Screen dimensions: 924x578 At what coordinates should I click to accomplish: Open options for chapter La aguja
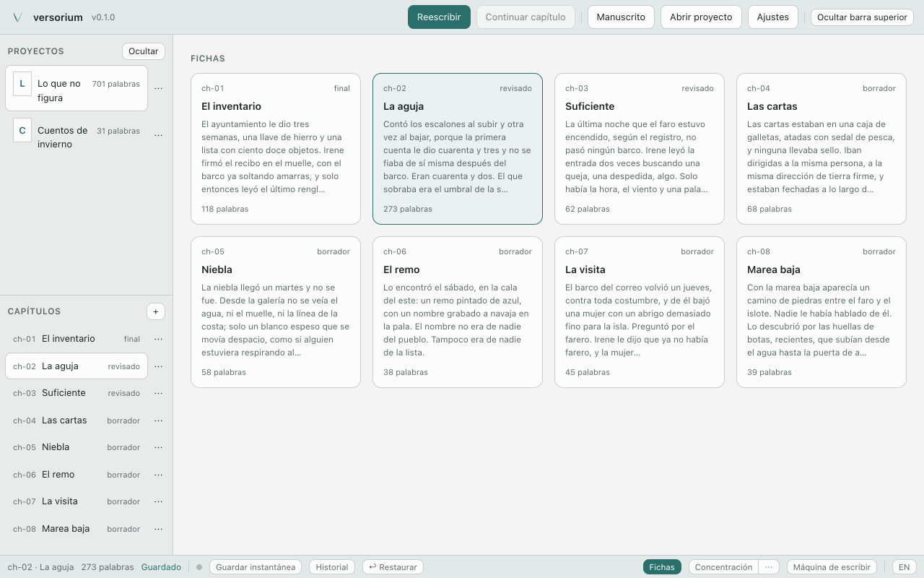click(x=159, y=366)
